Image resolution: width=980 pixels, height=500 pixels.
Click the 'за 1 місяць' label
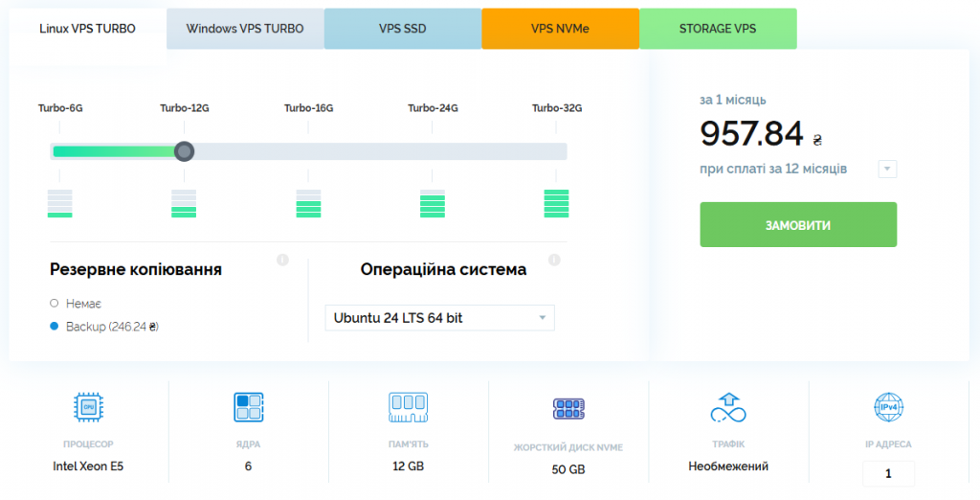(x=732, y=101)
